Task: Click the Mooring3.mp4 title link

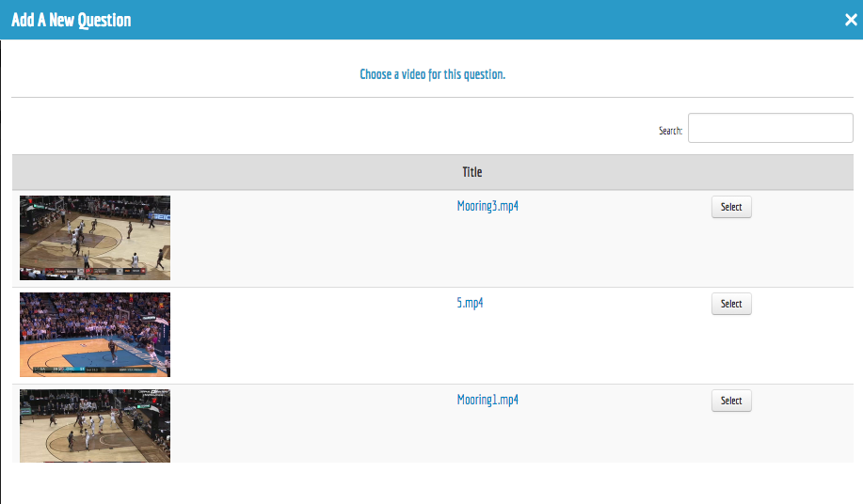Action: tap(487, 206)
